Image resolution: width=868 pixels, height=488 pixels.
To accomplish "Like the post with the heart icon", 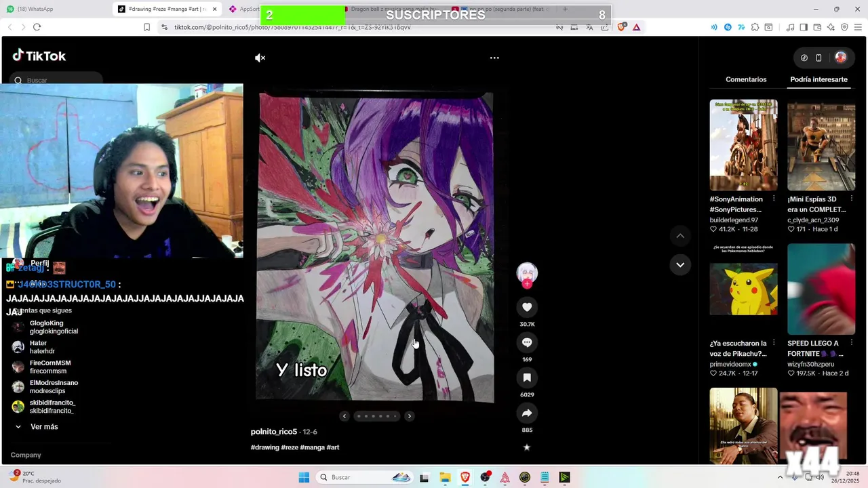I will point(527,307).
